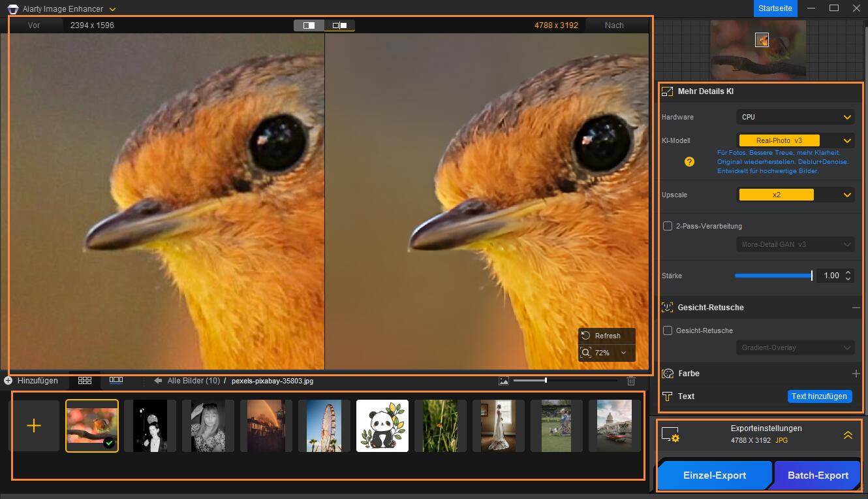The width and height of the screenshot is (868, 499).
Task: Open the KI-Modell Real-Photo v3 dropdown
Action: click(x=795, y=140)
